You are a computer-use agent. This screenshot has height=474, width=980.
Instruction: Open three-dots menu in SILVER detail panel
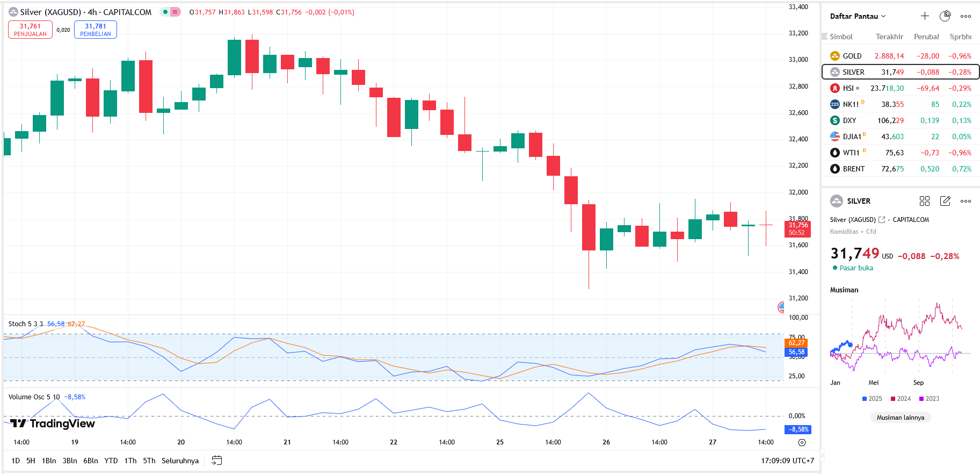point(966,201)
